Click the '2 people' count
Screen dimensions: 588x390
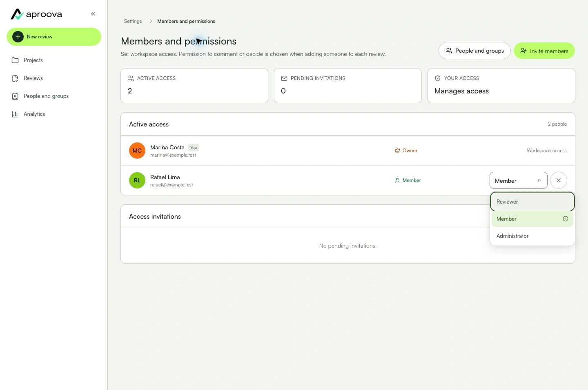(x=557, y=124)
